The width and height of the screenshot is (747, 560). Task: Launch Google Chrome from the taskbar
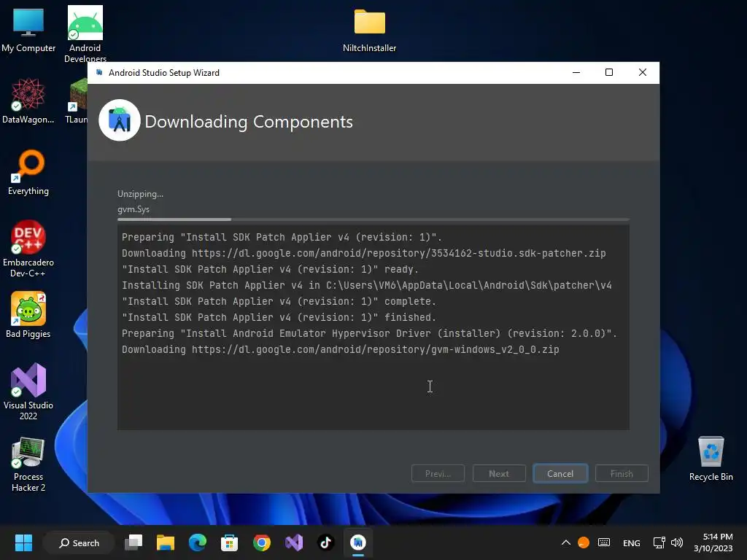pos(262,542)
